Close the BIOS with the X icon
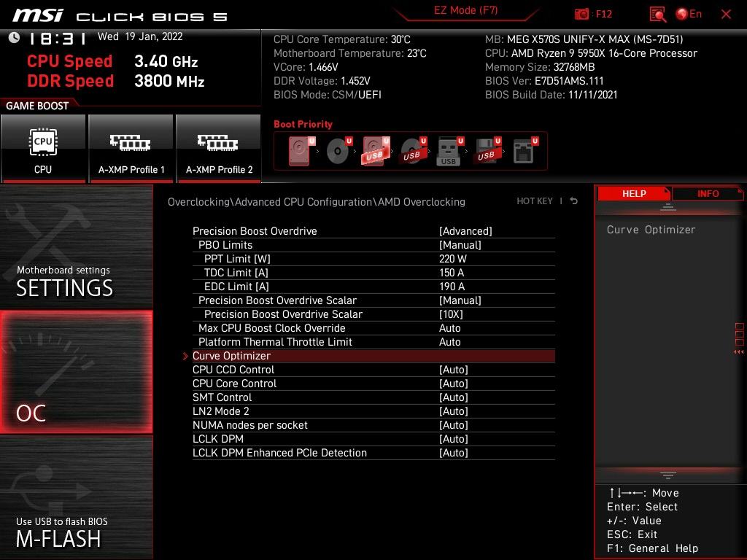This screenshot has width=747, height=560. (x=726, y=15)
